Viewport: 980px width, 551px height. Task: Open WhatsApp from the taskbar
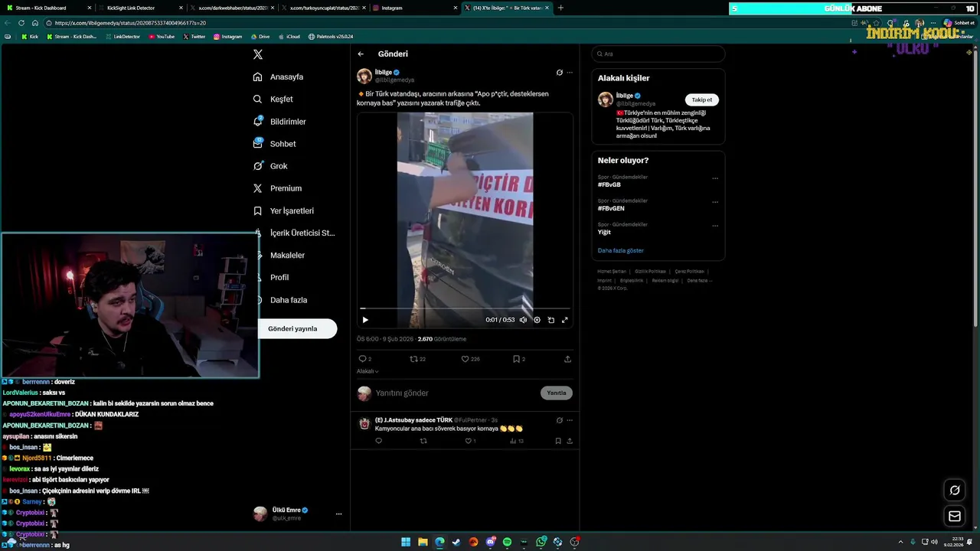point(541,542)
